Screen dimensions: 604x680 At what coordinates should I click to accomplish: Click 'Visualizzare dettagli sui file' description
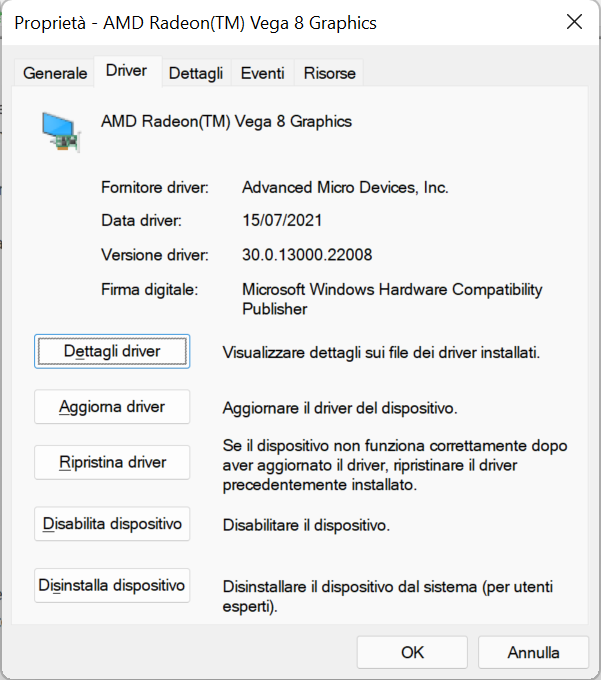(381, 353)
